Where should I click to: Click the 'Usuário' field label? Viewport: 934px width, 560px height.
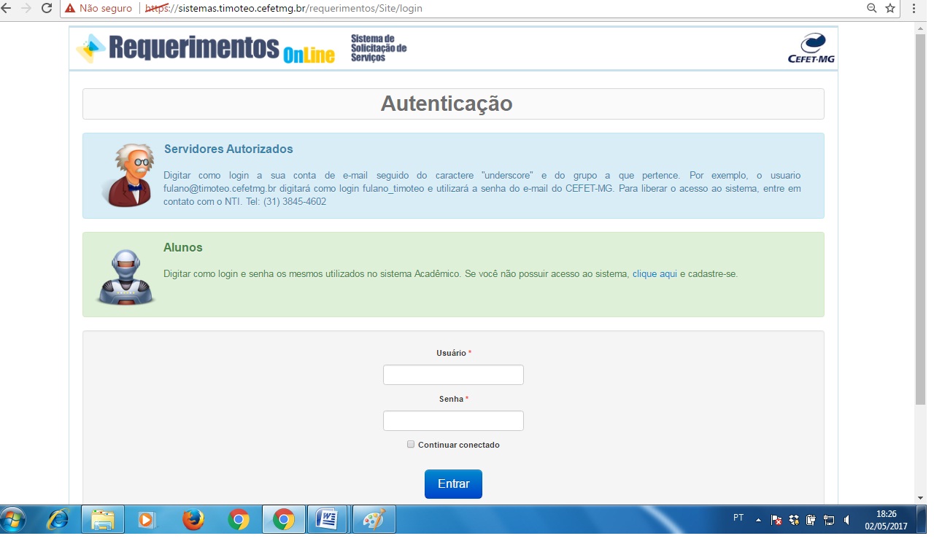click(451, 353)
